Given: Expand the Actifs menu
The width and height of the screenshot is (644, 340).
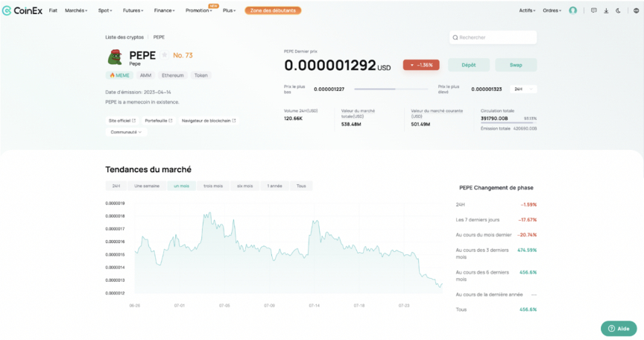Looking at the screenshot, I should tap(527, 10).
